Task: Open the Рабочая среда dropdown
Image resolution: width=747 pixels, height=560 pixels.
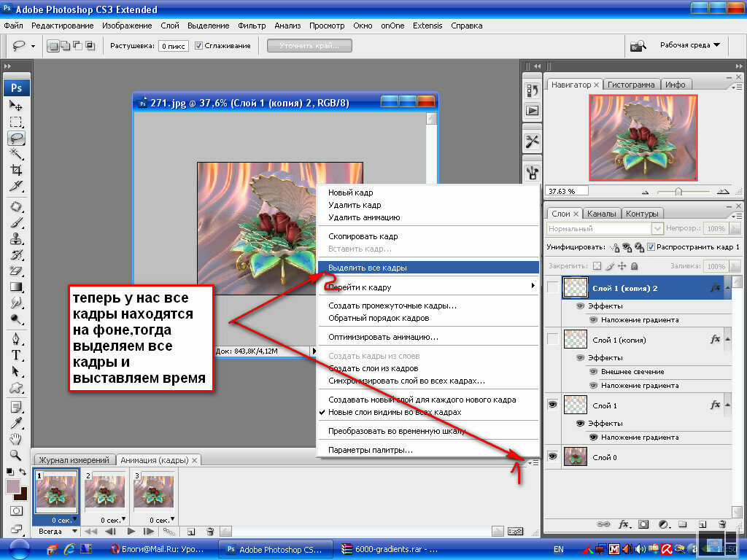Action: tap(690, 45)
